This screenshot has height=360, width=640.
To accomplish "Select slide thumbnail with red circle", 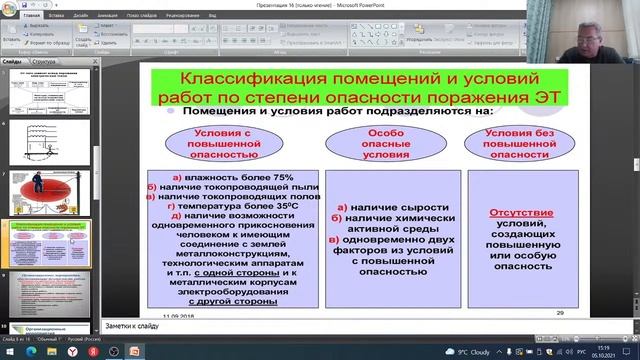I will pyautogui.click(x=49, y=193).
